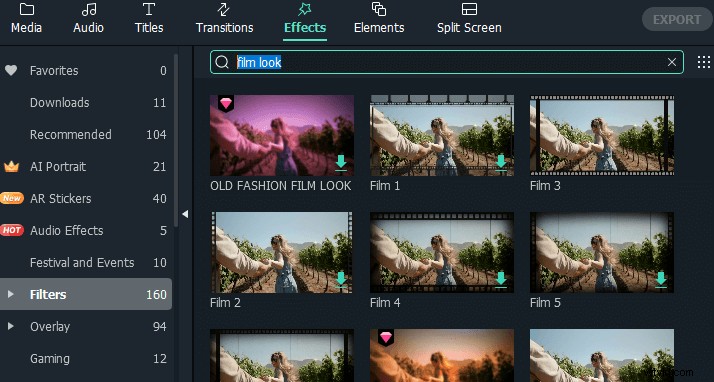Open the AR Stickers category
The image size is (714, 382).
[86, 199]
